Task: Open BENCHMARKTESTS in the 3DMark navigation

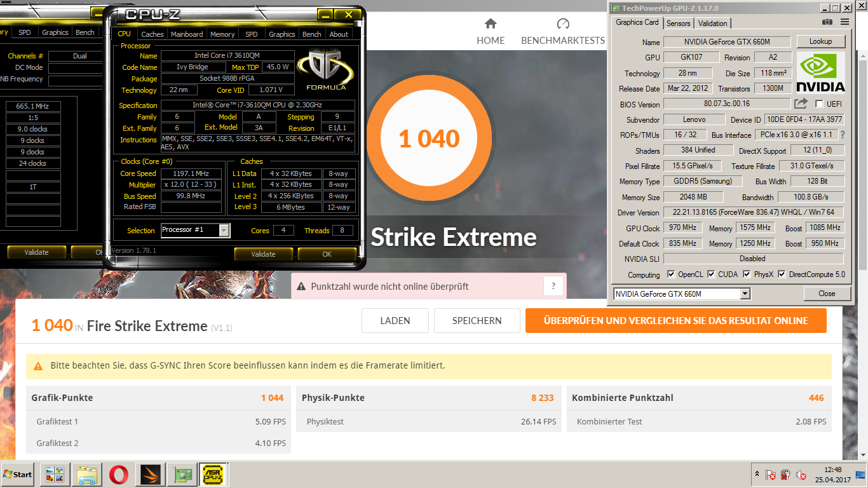Action: (563, 40)
